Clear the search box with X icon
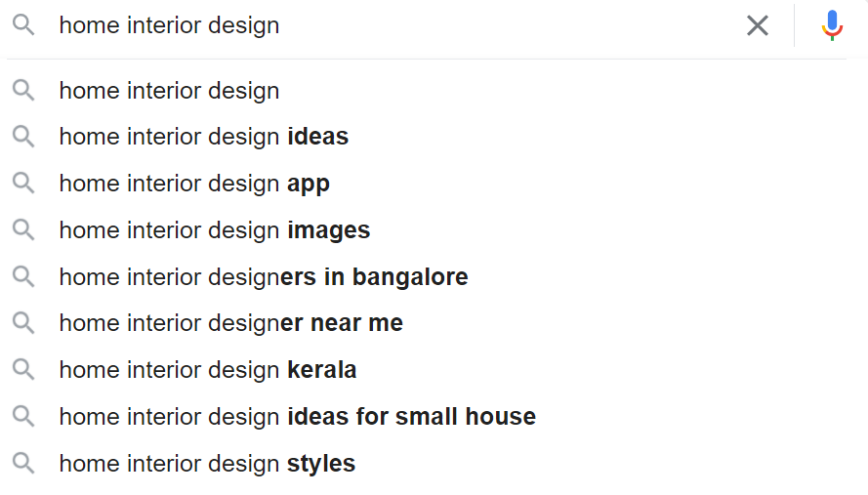Viewport: 868px width, 495px height. 758,25
